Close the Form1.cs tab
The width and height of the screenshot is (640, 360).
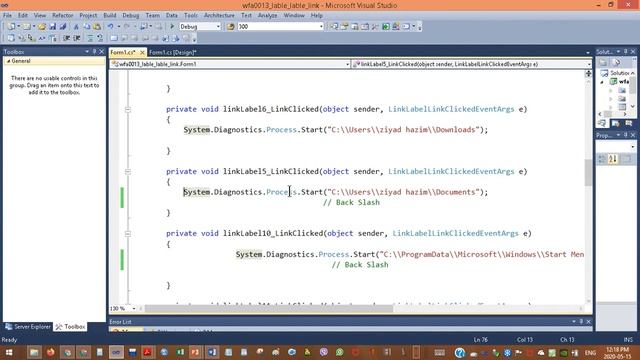coord(142,52)
